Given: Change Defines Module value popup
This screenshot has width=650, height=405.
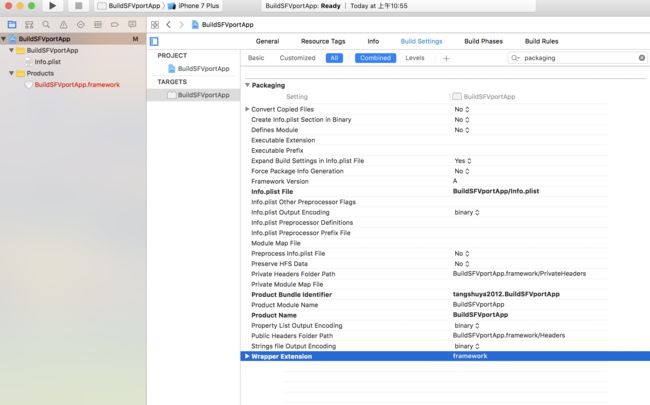Looking at the screenshot, I should point(461,130).
